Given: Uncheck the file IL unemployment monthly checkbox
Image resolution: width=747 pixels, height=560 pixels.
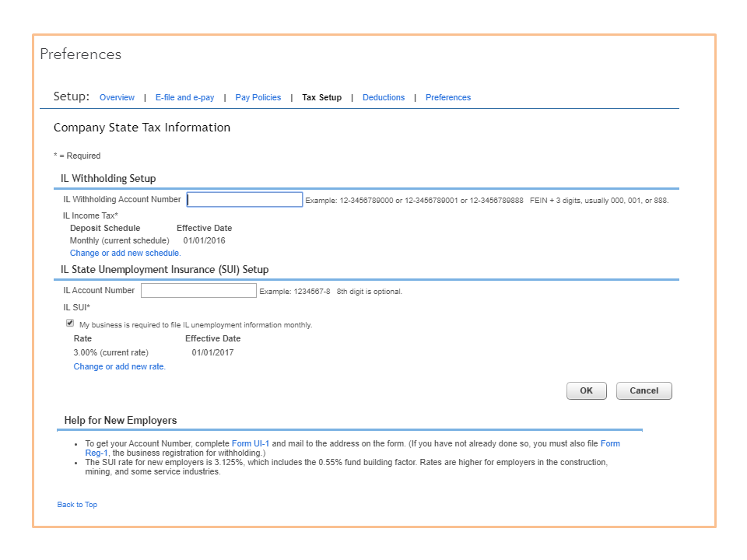Looking at the screenshot, I should [70, 323].
